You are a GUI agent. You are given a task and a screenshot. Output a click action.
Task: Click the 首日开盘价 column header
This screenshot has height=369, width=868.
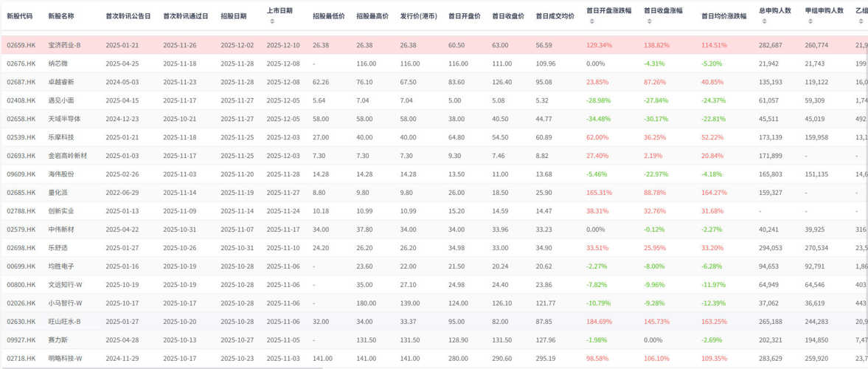click(x=464, y=17)
